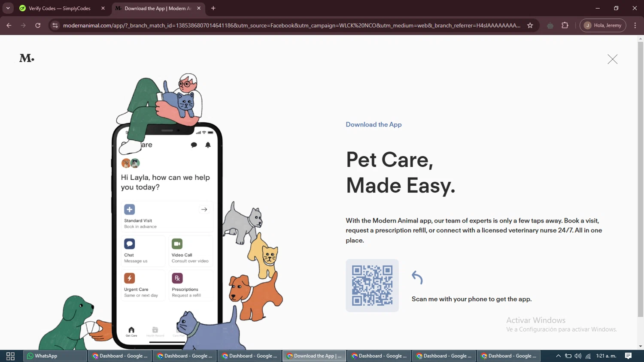This screenshot has width=644, height=362.
Task: Click the curved arrow beside the QR code
Action: (x=417, y=277)
